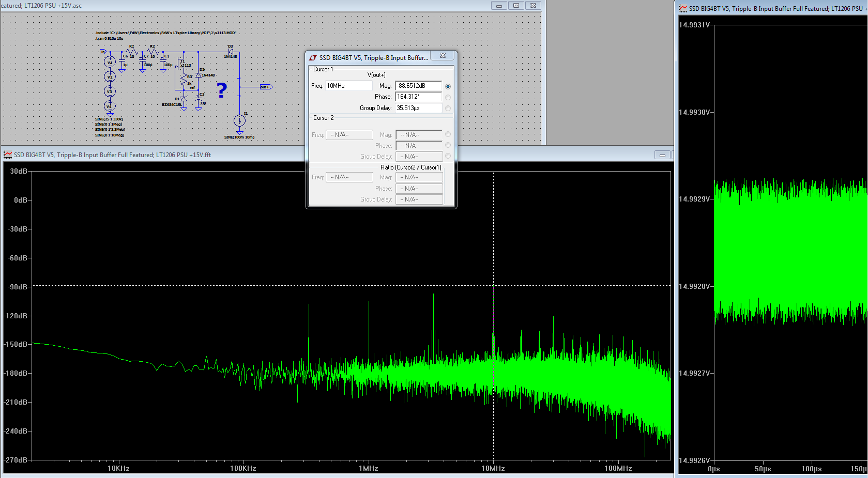Click Cursor 1 Group Delay field 35.513µs
This screenshot has height=478, width=868.
(419, 108)
